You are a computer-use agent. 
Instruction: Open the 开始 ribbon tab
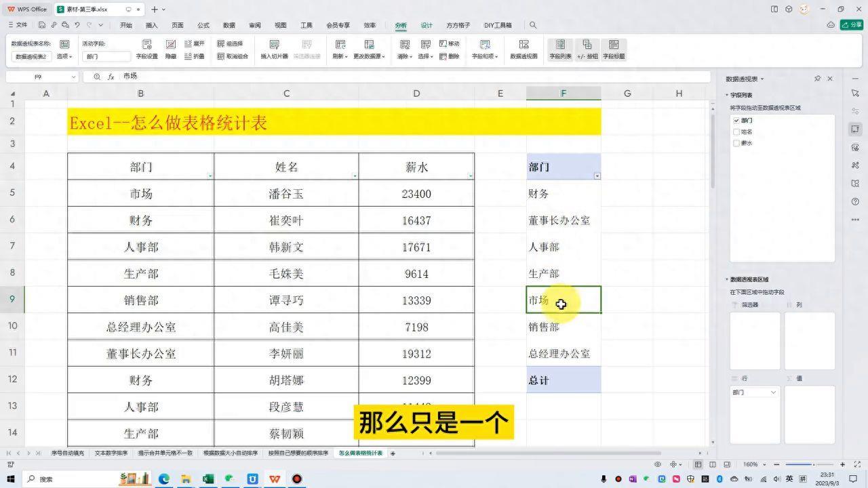tap(126, 25)
